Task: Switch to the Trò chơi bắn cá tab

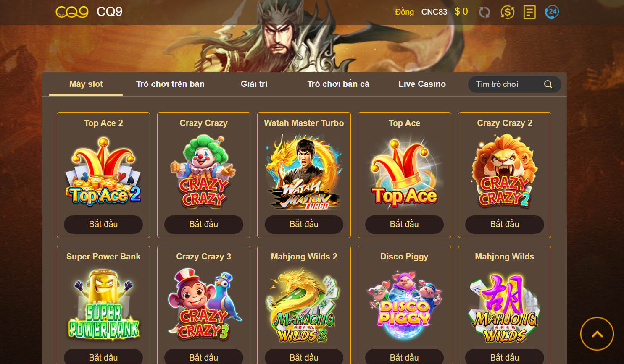Action: click(338, 84)
